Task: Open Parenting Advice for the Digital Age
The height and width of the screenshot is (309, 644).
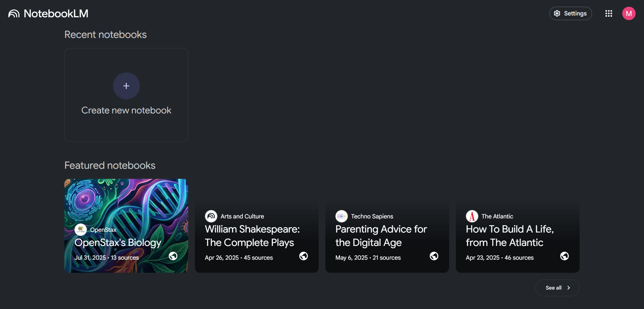Action: pyautogui.click(x=381, y=236)
